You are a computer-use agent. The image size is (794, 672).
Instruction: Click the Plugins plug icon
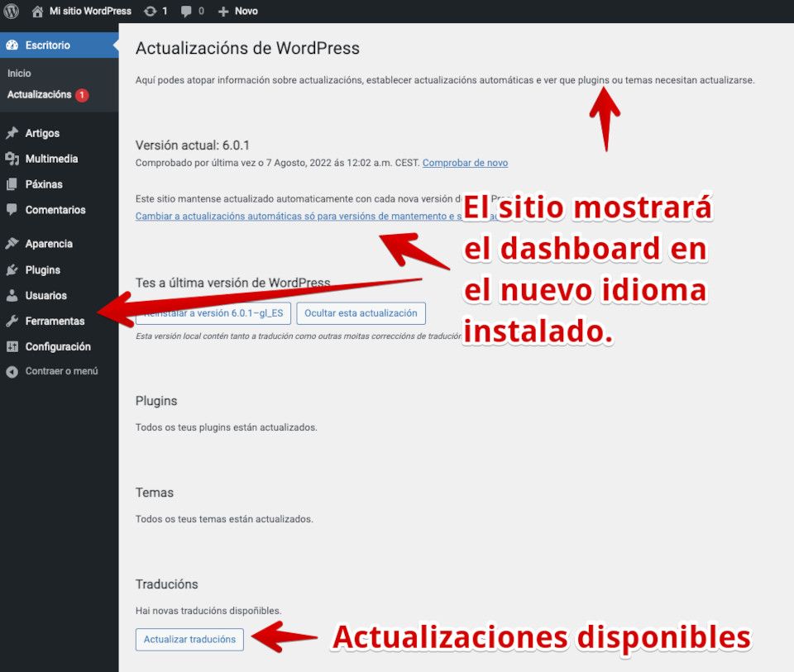12,269
